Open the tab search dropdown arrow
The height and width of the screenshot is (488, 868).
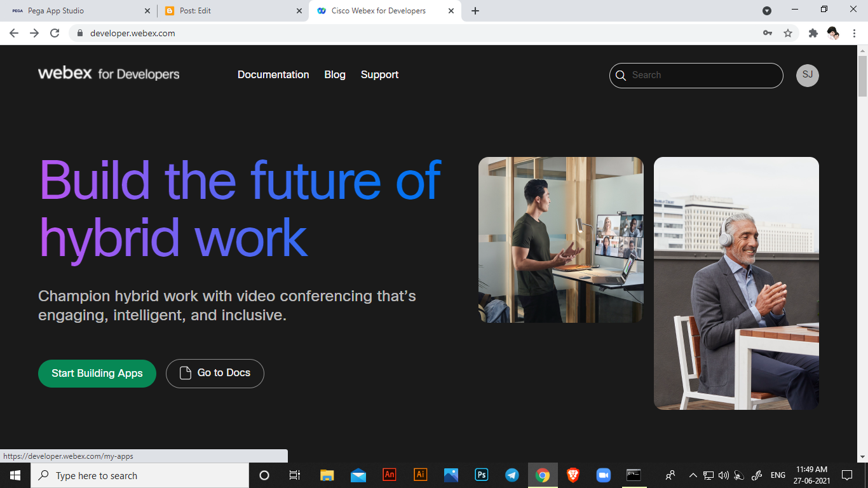click(767, 11)
